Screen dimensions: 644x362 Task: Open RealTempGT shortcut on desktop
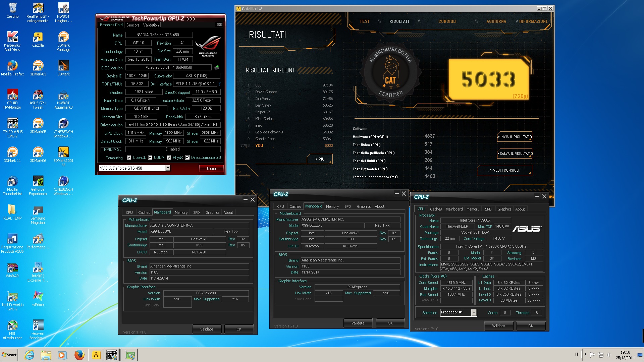(x=38, y=12)
